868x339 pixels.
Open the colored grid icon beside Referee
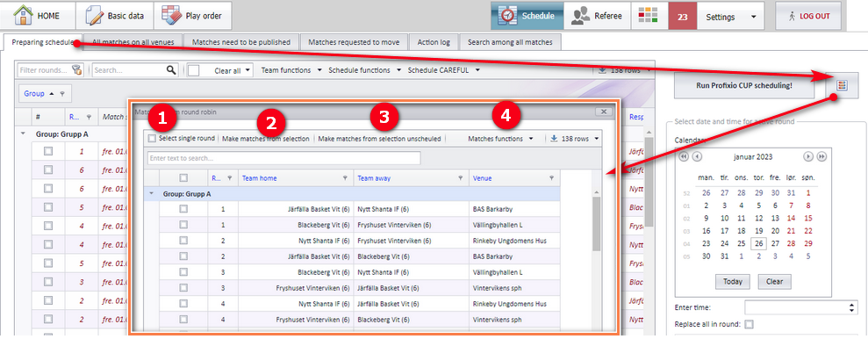[648, 16]
